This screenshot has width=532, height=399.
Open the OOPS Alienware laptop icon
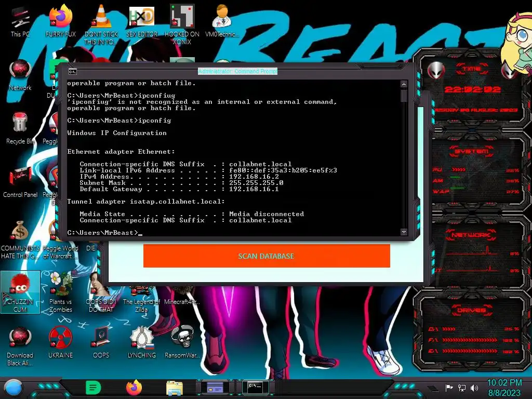click(x=101, y=343)
